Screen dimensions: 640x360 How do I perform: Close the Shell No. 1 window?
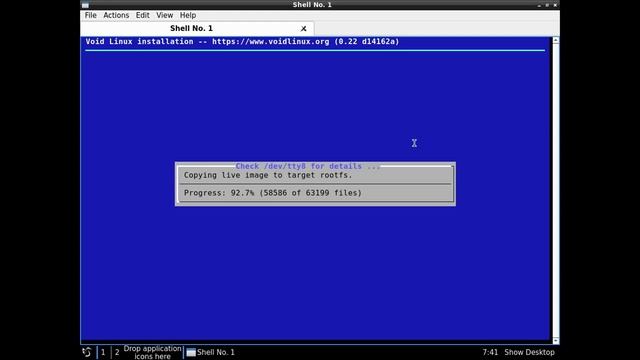pyautogui.click(x=555, y=5)
